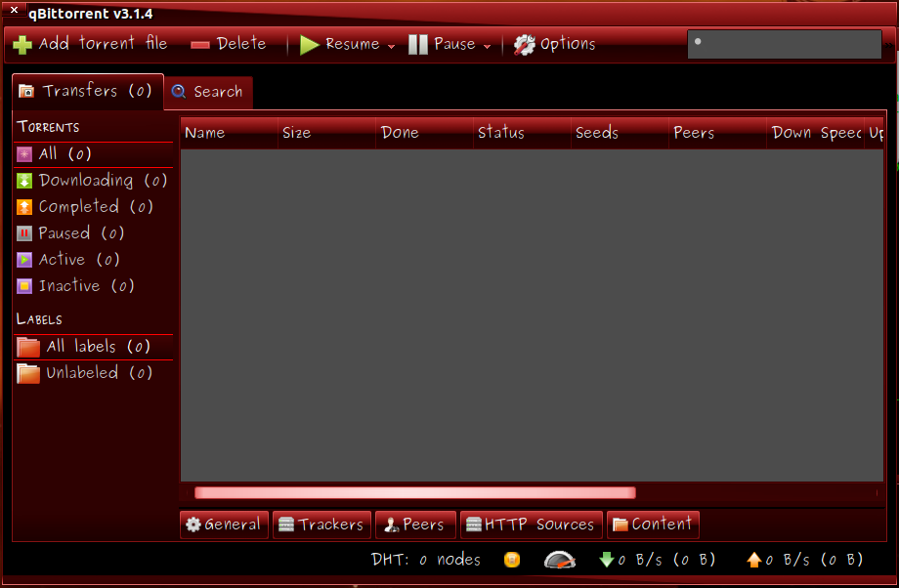The height and width of the screenshot is (588, 899).
Task: Show the Content properties panel
Action: click(653, 525)
